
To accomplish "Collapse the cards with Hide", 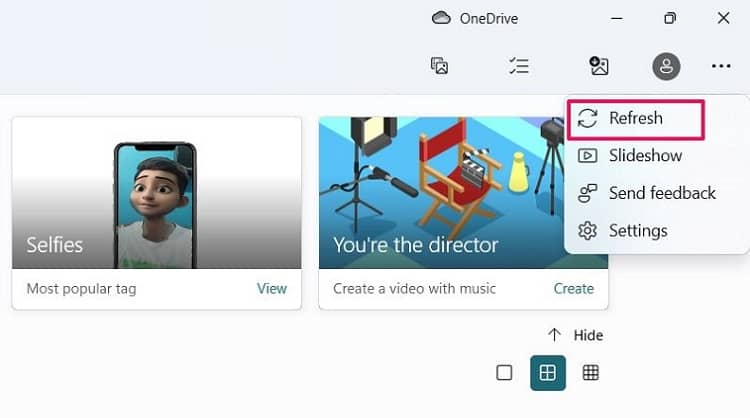I will (576, 335).
